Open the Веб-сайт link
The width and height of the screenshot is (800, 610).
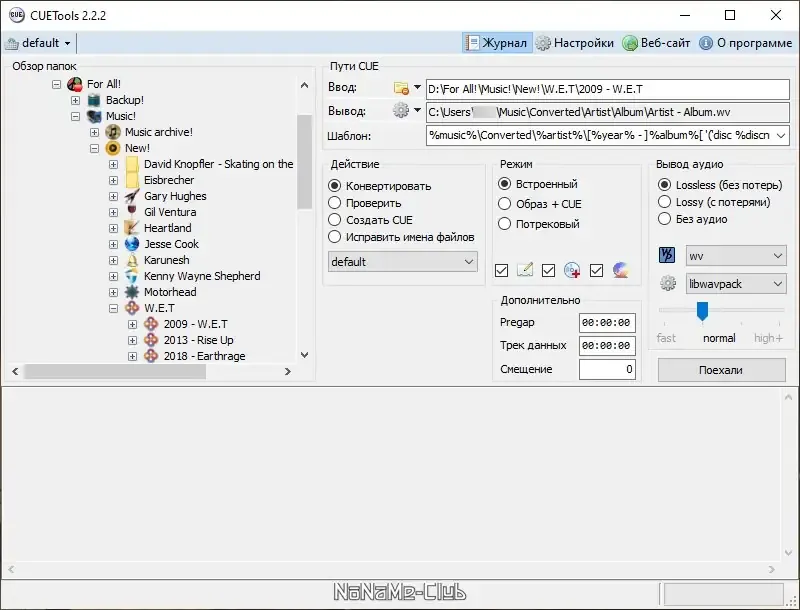[x=657, y=43]
